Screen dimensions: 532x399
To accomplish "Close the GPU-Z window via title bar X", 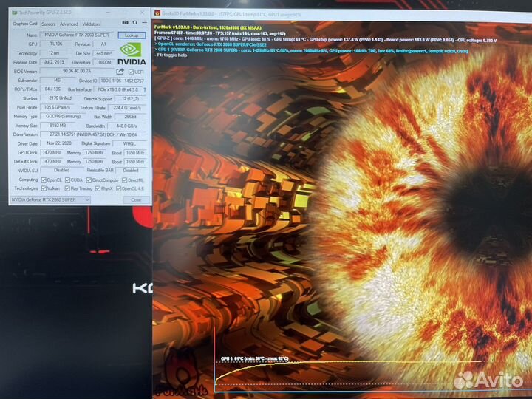I will 142,13.
